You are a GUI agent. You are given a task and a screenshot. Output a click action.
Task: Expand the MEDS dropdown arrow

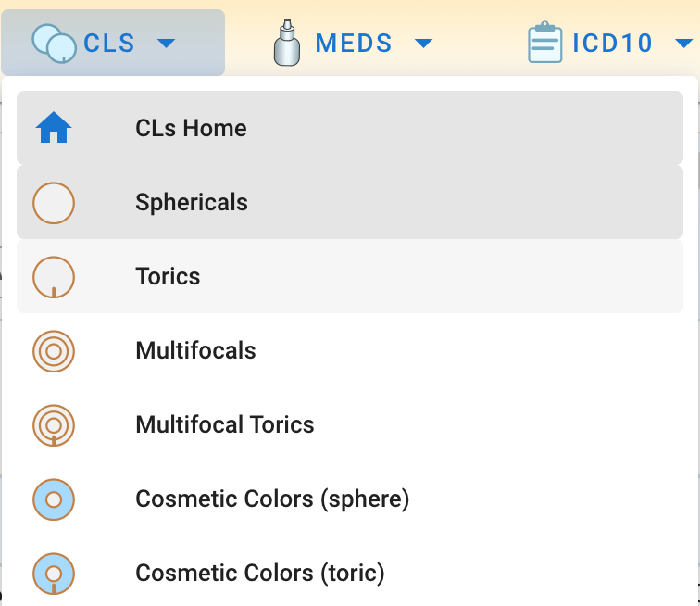pos(423,43)
